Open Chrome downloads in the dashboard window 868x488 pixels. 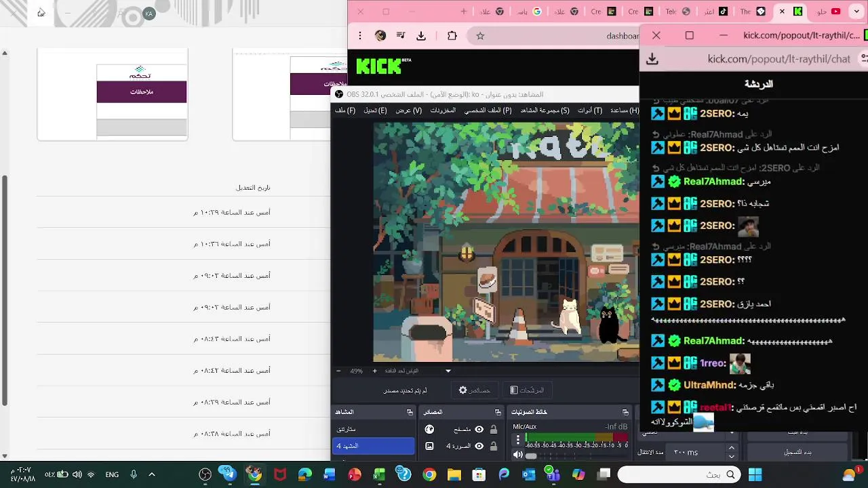(421, 36)
